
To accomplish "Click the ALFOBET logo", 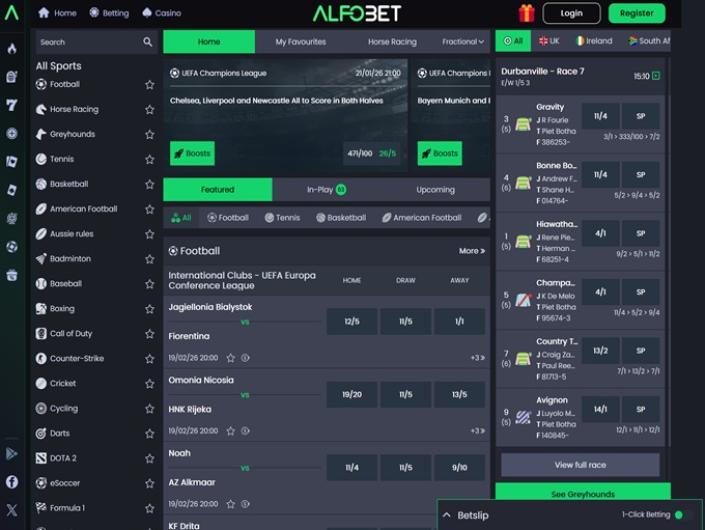I will 356,13.
